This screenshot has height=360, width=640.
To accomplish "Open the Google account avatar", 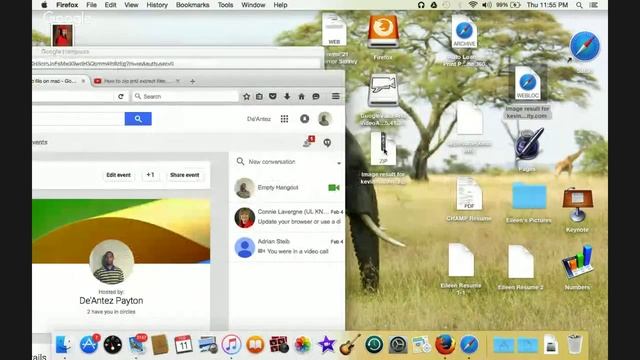I will pos(325,119).
